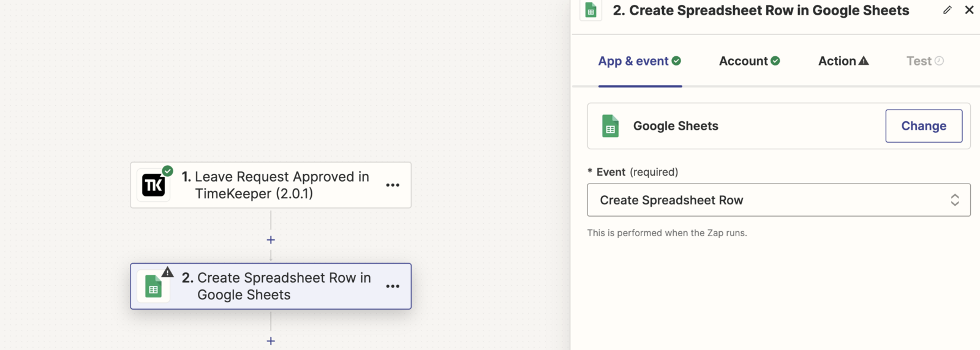Viewport: 980px width, 350px height.
Task: Open the Action tab
Action: pos(843,61)
